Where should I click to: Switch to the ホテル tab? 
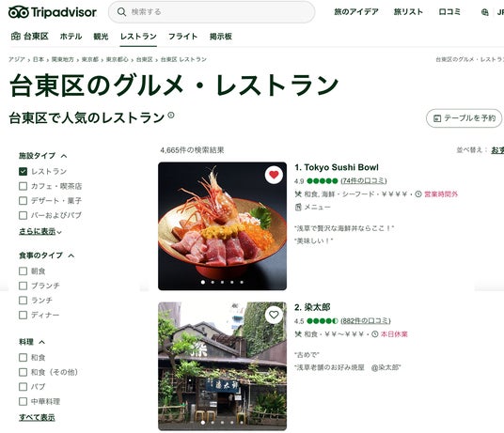71,37
